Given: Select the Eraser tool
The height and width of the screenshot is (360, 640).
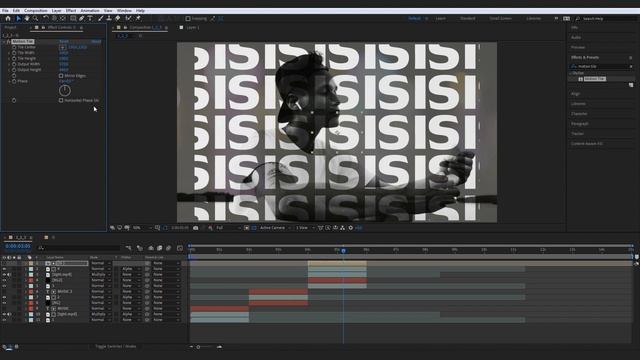Looking at the screenshot, I should (118, 18).
